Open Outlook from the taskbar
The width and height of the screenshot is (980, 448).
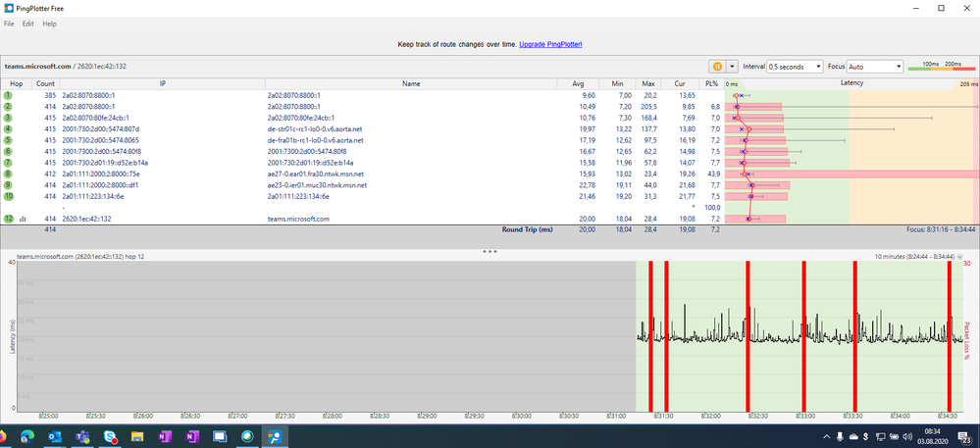(x=54, y=436)
